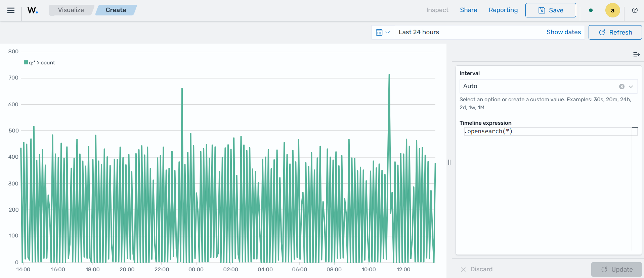The width and height of the screenshot is (644, 278).
Task: Click the 700-peak spike near 11:00
Action: [389, 75]
